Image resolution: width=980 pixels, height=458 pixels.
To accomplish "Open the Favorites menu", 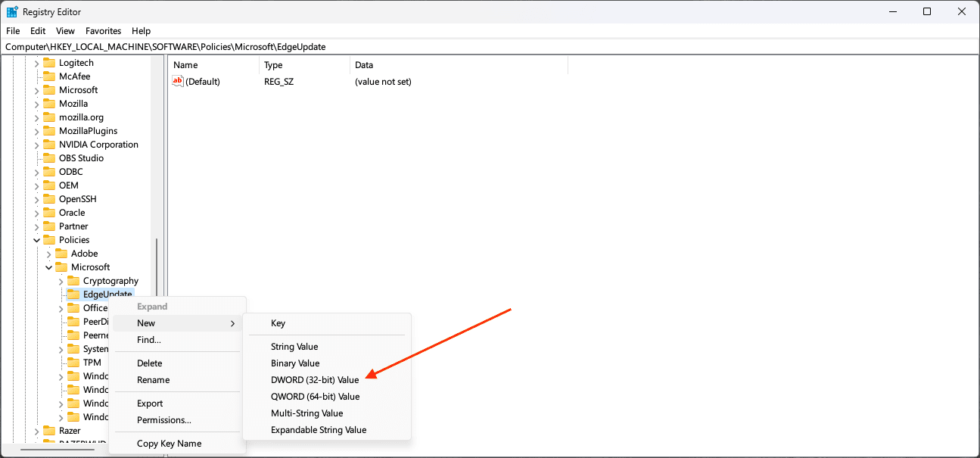I will (103, 31).
